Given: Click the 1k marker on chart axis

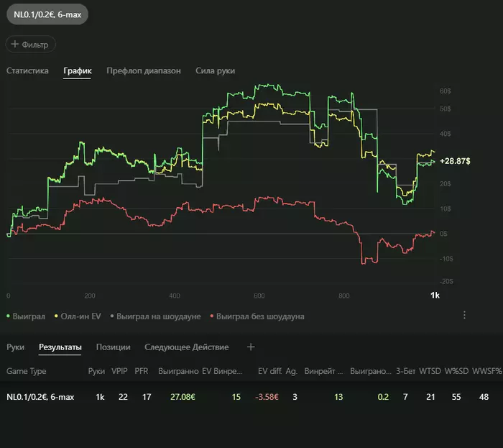Looking at the screenshot, I should coord(435,296).
